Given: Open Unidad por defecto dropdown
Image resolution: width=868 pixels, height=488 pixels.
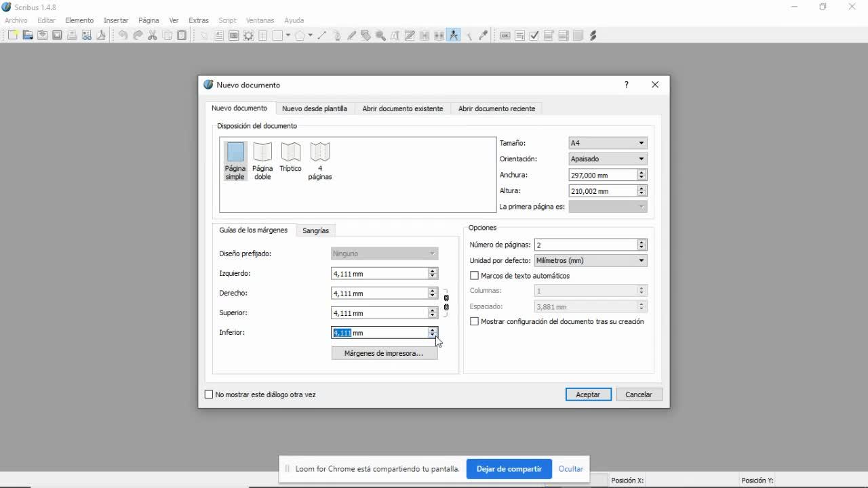Looking at the screenshot, I should pos(590,261).
